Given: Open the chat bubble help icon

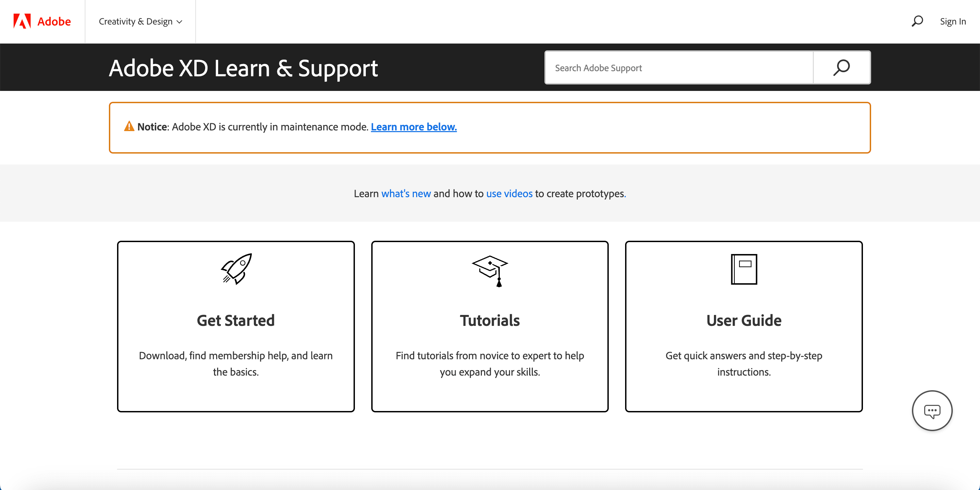Looking at the screenshot, I should pyautogui.click(x=932, y=411).
